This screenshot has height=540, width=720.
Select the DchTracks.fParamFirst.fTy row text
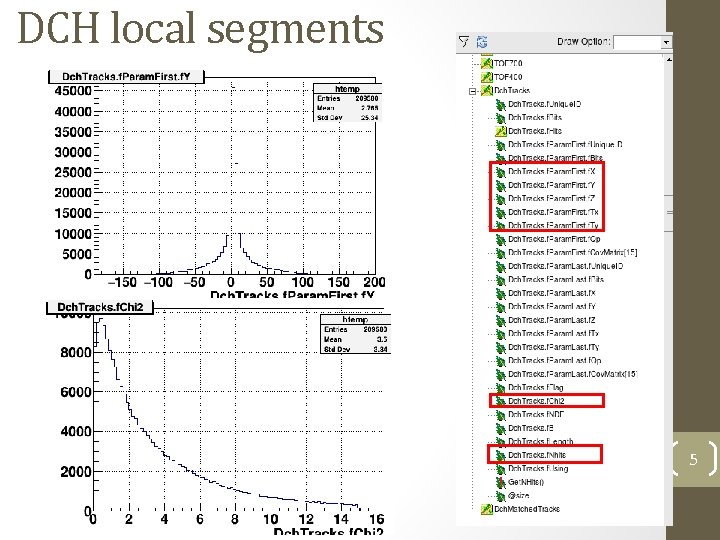pyautogui.click(x=553, y=226)
